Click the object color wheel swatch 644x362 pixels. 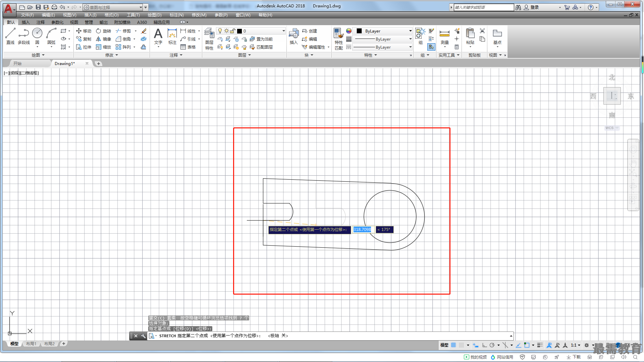coord(349,31)
